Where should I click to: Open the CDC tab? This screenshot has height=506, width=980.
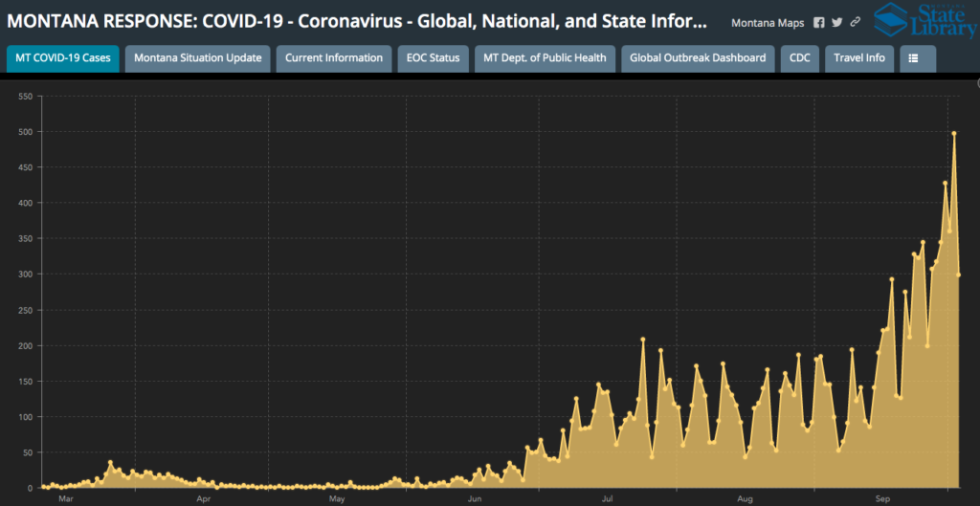click(x=799, y=58)
